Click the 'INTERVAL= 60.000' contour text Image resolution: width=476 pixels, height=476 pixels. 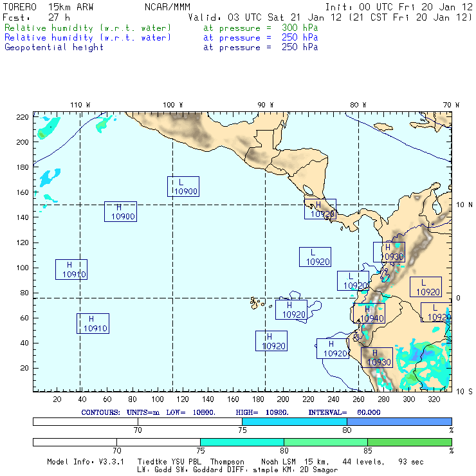click(344, 412)
